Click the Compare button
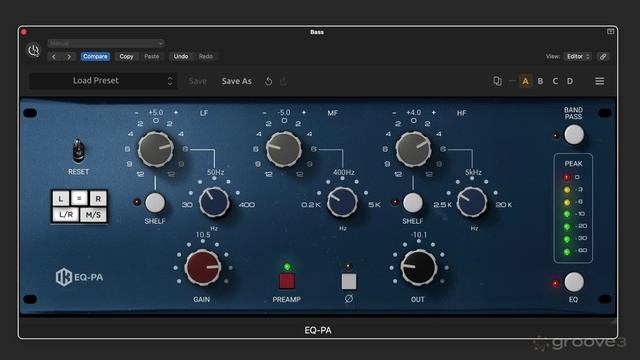640x360 pixels. 95,57
